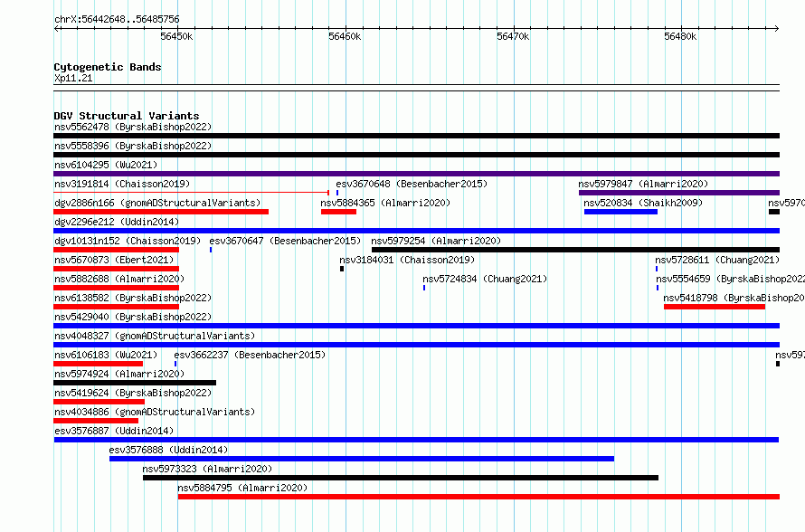The width and height of the screenshot is (805, 532).
Task: Click the 56470k ruler tick label
Action: [512, 36]
